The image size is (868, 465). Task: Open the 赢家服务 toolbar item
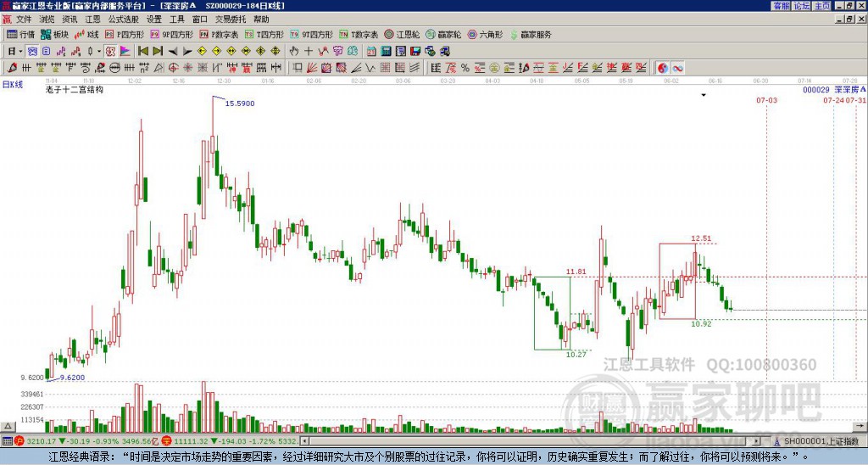(x=531, y=34)
